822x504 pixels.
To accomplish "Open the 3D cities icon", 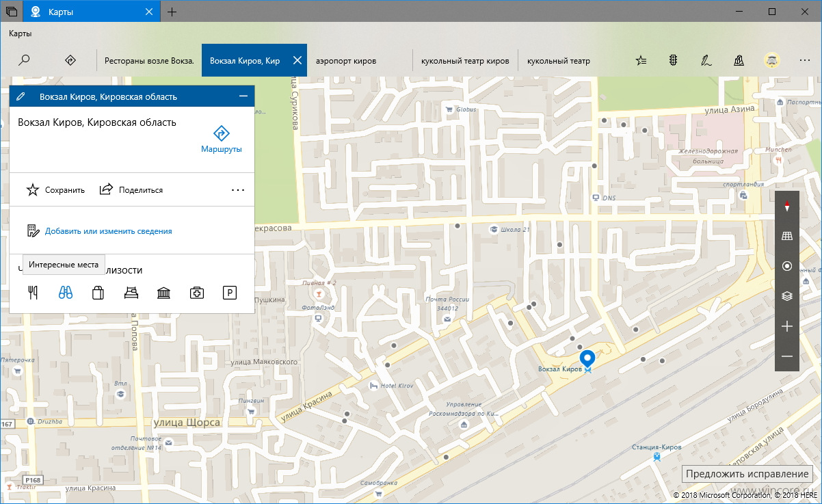I will pos(739,60).
